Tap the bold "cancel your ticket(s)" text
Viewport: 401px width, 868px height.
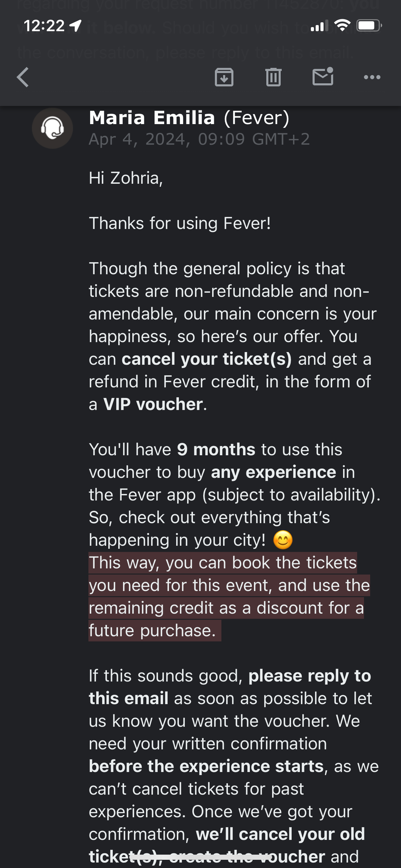point(206,359)
